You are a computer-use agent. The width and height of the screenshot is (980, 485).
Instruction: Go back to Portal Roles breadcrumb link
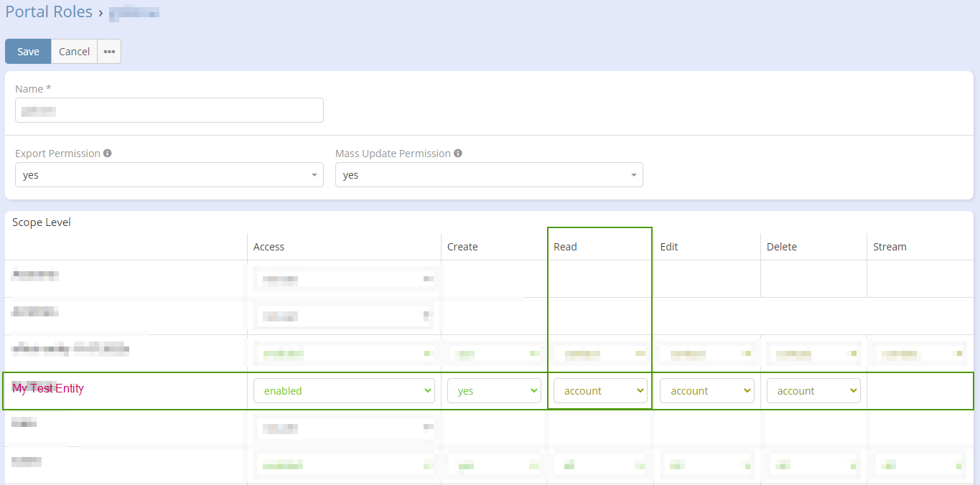pyautogui.click(x=49, y=12)
